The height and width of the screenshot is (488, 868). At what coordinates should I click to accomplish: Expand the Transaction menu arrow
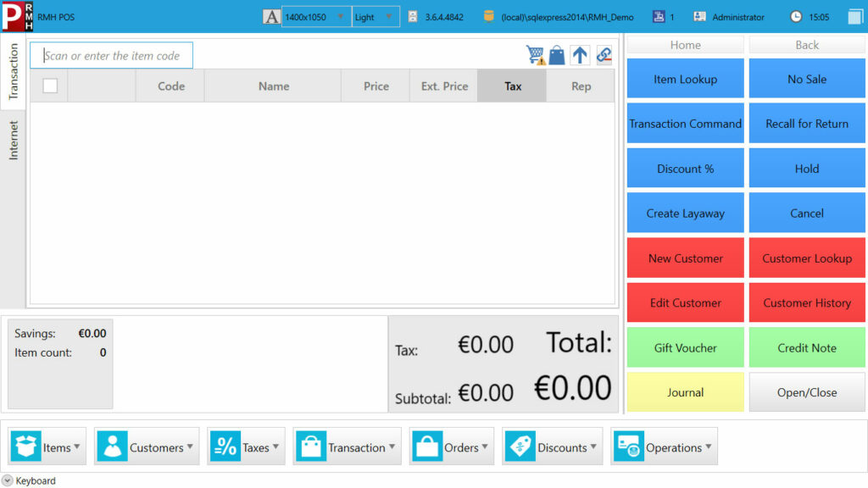(x=392, y=446)
